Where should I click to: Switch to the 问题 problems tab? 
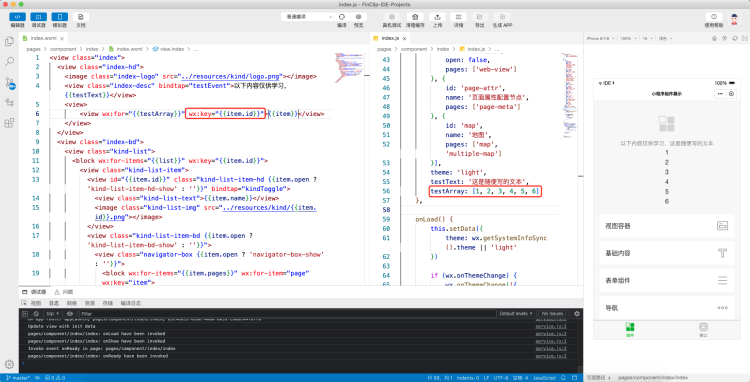pyautogui.click(x=64, y=292)
